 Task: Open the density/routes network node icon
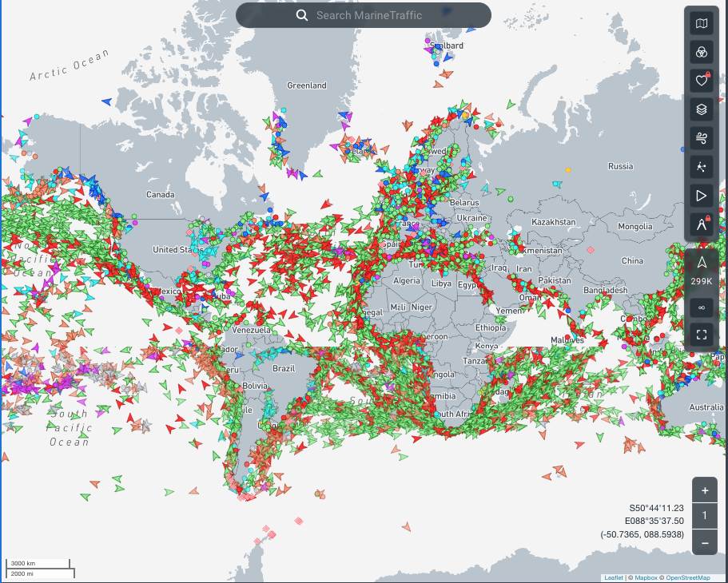point(701,167)
